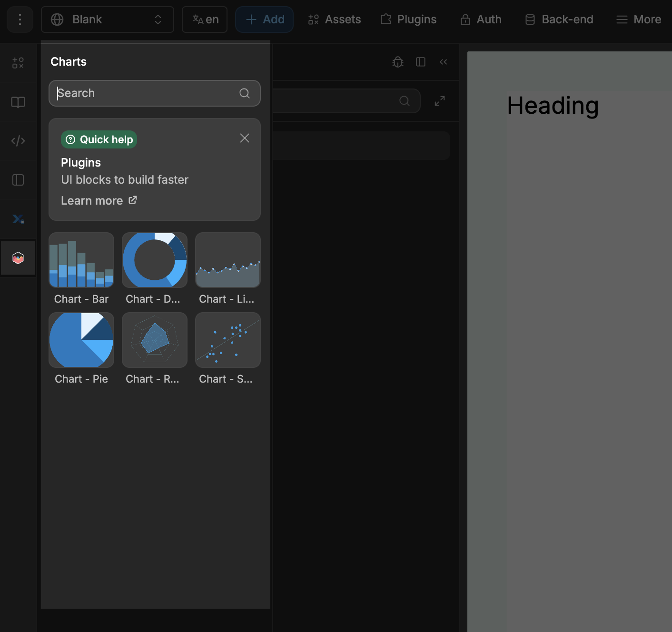The height and width of the screenshot is (632, 672).
Task: Click the magnifier icon in Charts search field
Action: (245, 93)
